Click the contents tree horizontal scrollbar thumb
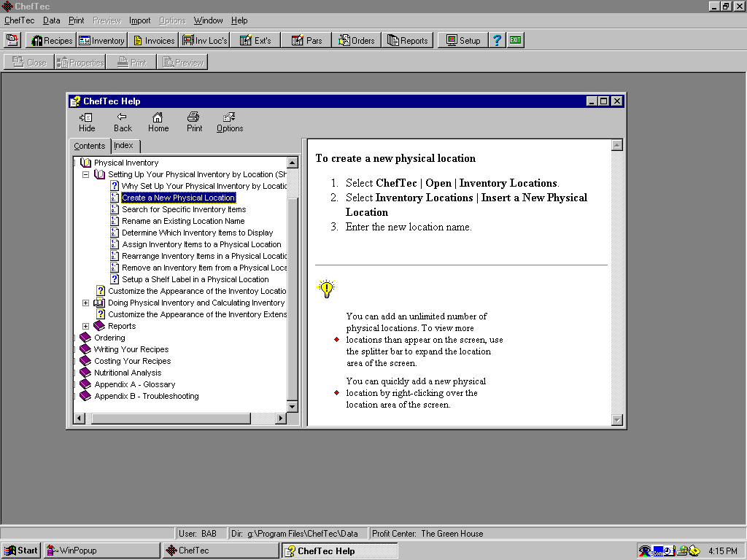 tap(171, 418)
